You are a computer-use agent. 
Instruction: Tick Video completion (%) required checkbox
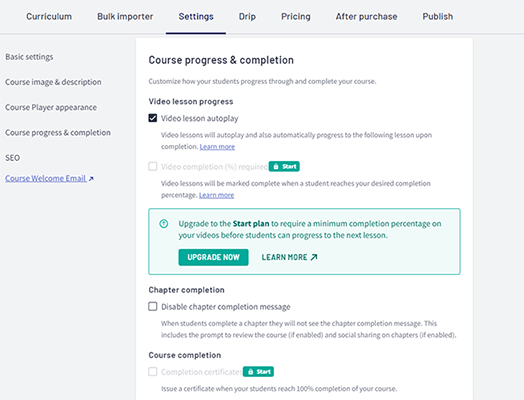[x=153, y=166]
